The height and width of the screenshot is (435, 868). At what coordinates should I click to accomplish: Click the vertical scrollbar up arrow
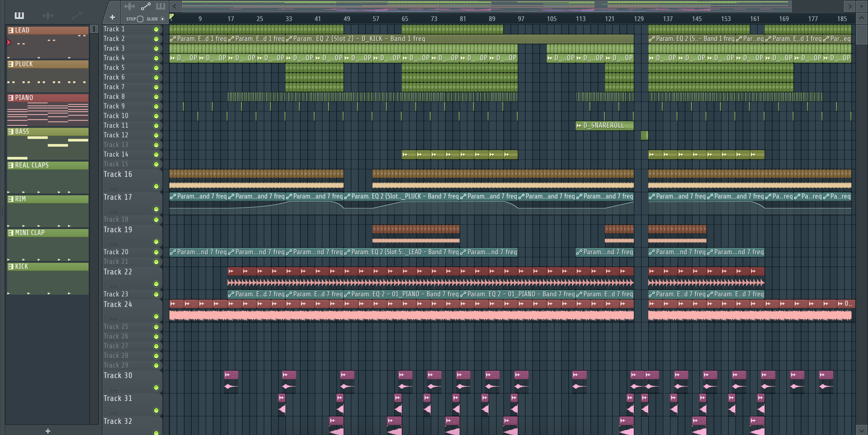pos(862,18)
